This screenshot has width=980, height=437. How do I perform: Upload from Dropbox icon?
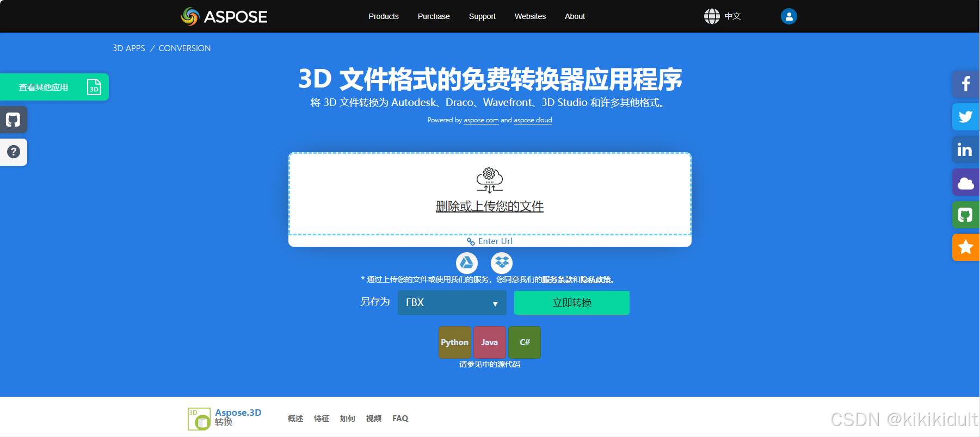tap(502, 263)
